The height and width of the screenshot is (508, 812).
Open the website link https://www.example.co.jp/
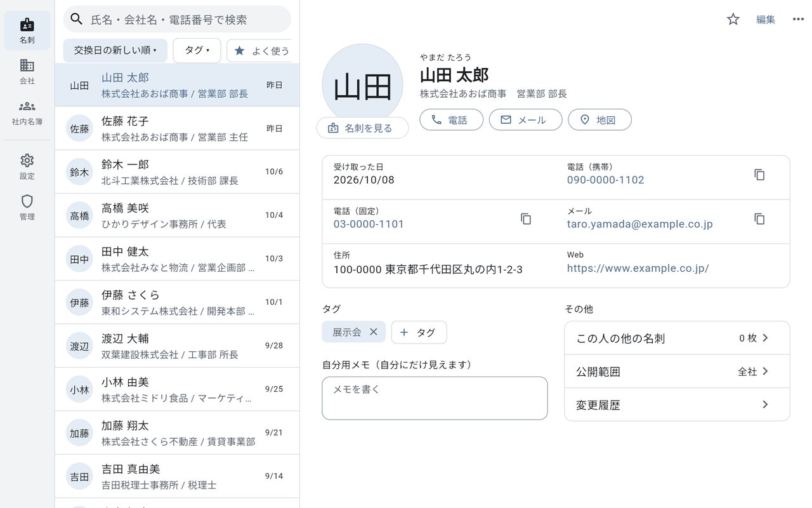click(638, 269)
